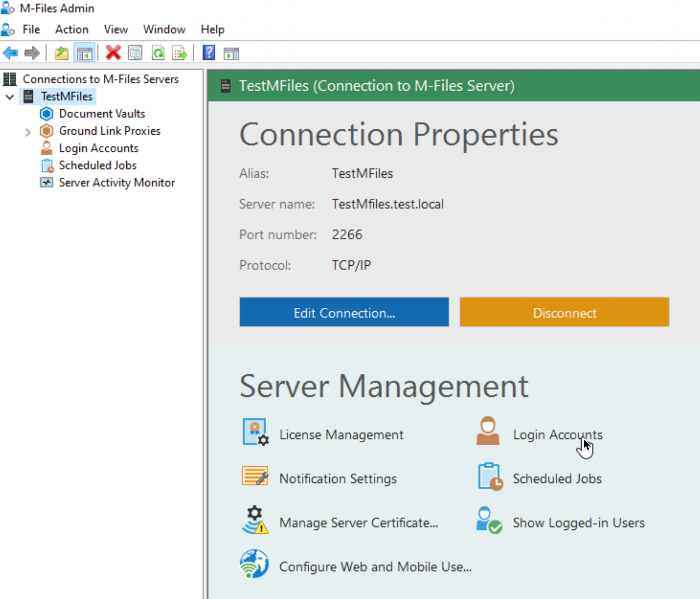Screen dimensions: 700x599
Task: Toggle the Show/Hide action pane icon
Action: click(x=231, y=54)
